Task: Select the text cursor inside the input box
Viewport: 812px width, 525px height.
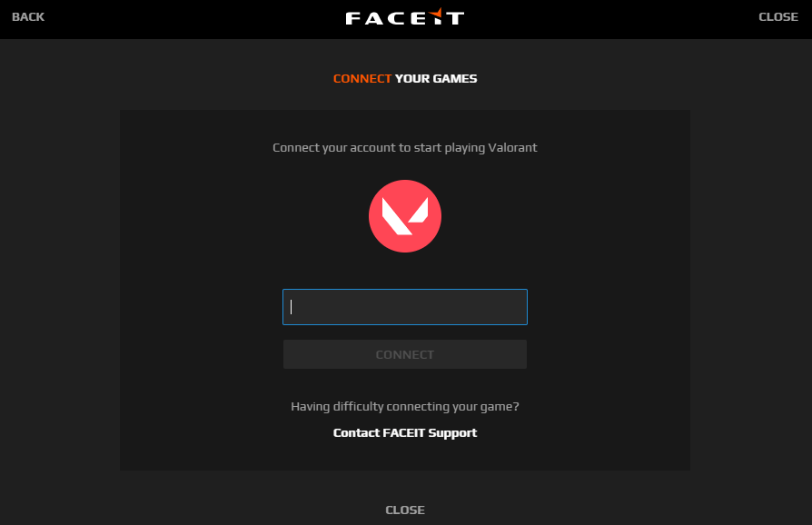Action: [291, 307]
